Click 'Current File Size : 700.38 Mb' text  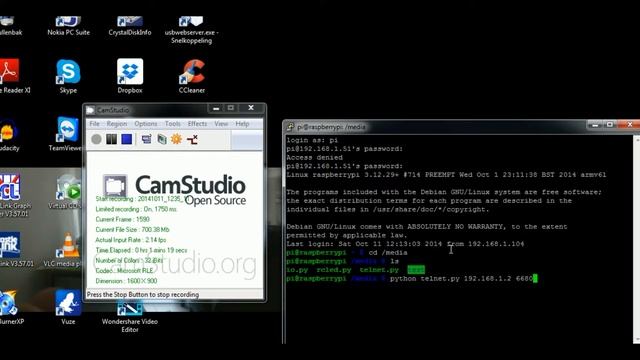click(x=132, y=229)
